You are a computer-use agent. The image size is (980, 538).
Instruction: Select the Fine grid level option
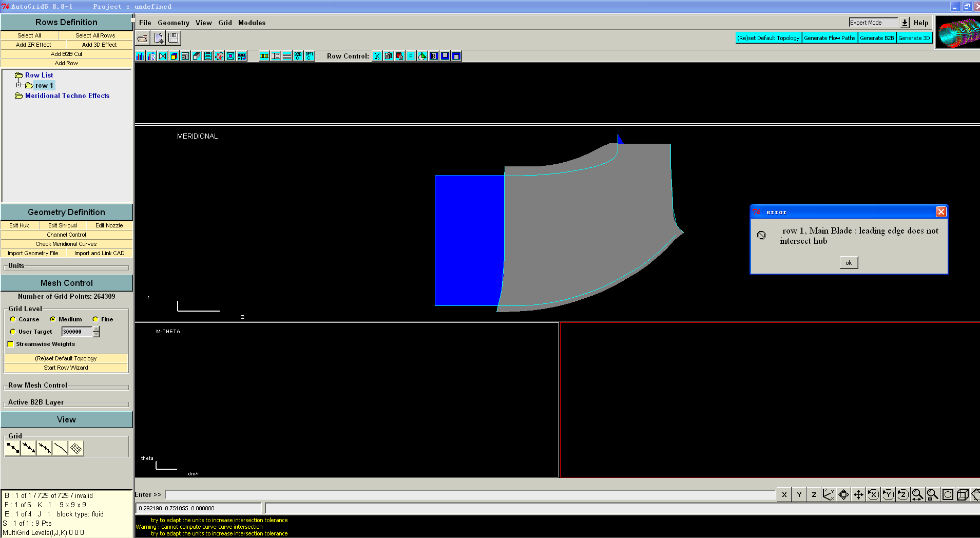pos(95,319)
